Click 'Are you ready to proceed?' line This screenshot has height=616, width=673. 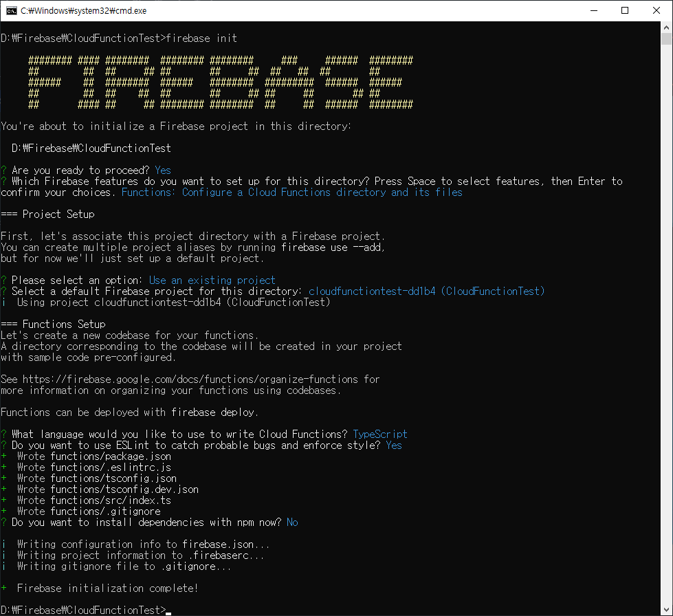[x=86, y=170]
